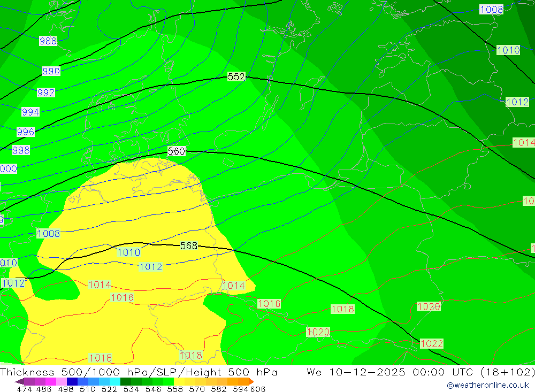Select the dark blue swatch in thickness legend
535x392 pixels.
click(x=72, y=381)
